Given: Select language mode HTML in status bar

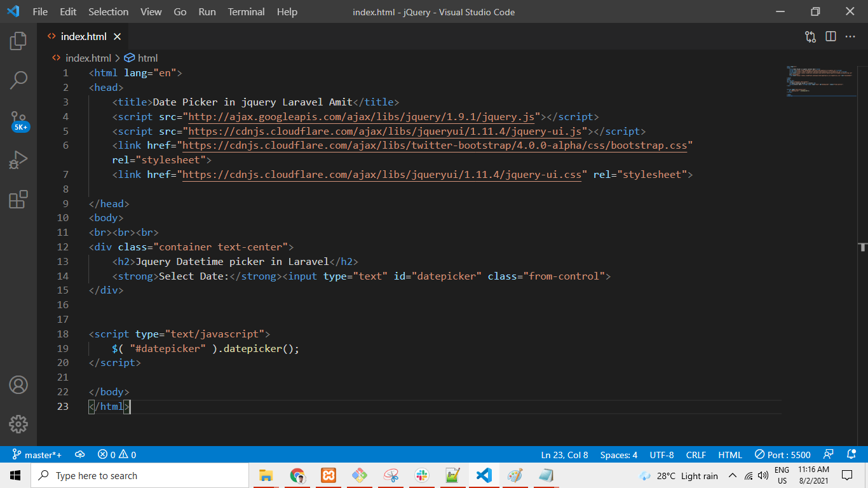Looking at the screenshot, I should pyautogui.click(x=730, y=455).
